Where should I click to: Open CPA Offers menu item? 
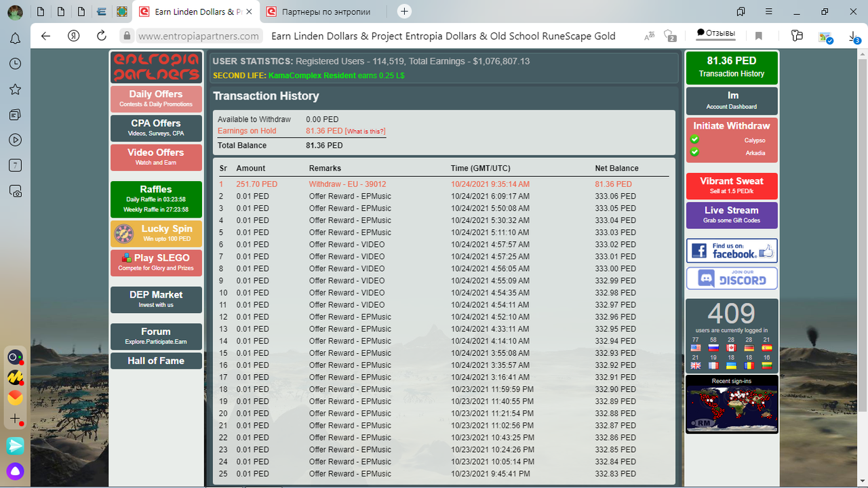156,128
